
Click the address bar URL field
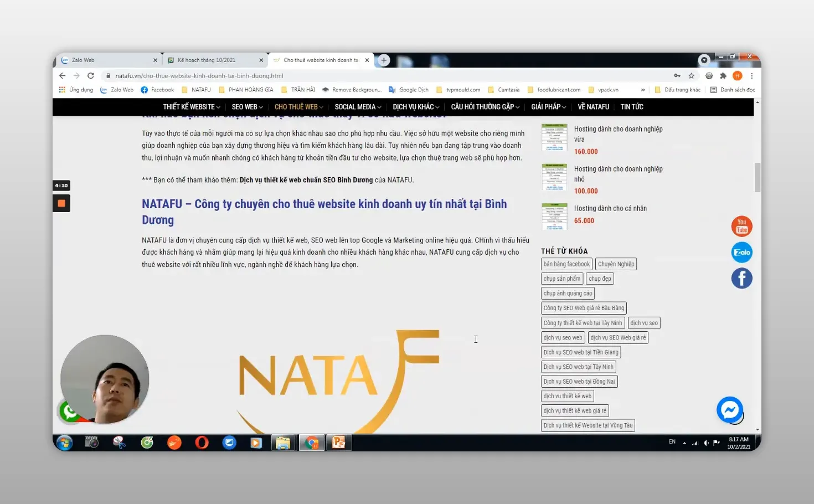(x=388, y=76)
